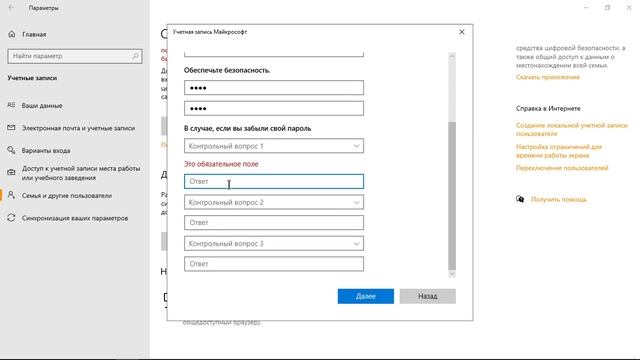Open Контрольный вопрос 3 dropdown
Viewport: 640px width, 360px height.
[x=274, y=243]
